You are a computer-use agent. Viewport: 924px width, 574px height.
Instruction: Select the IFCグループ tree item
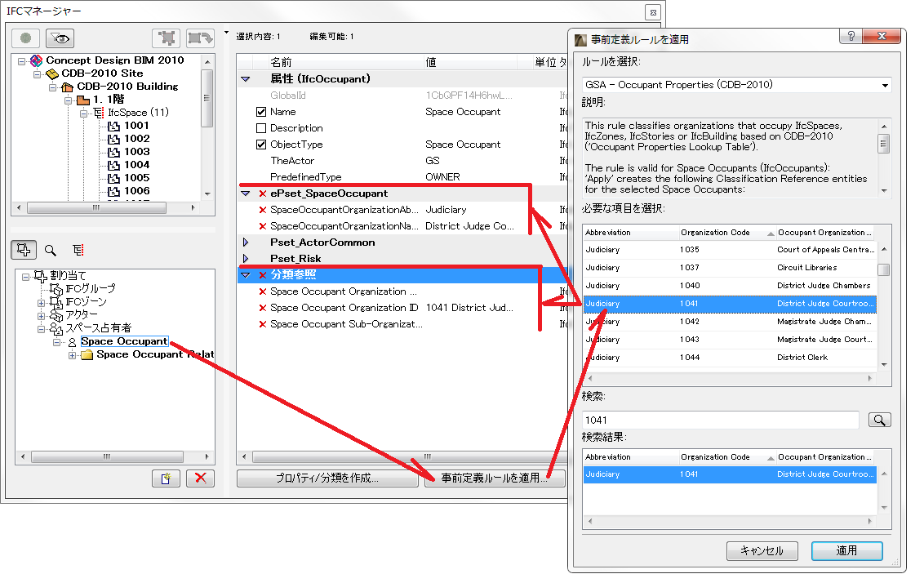pos(83,289)
